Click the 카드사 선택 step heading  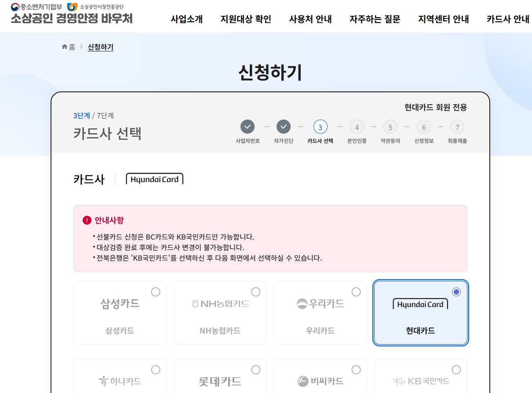click(x=108, y=133)
